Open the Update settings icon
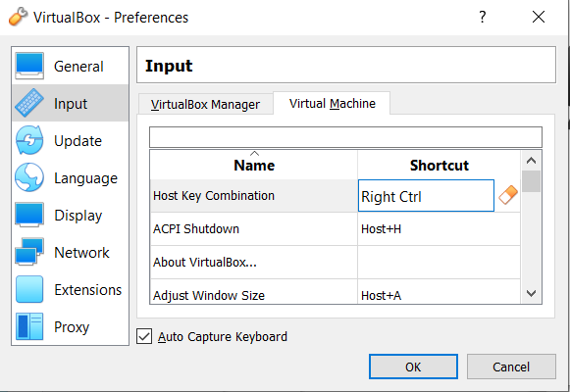The image size is (570, 392). coord(29,140)
